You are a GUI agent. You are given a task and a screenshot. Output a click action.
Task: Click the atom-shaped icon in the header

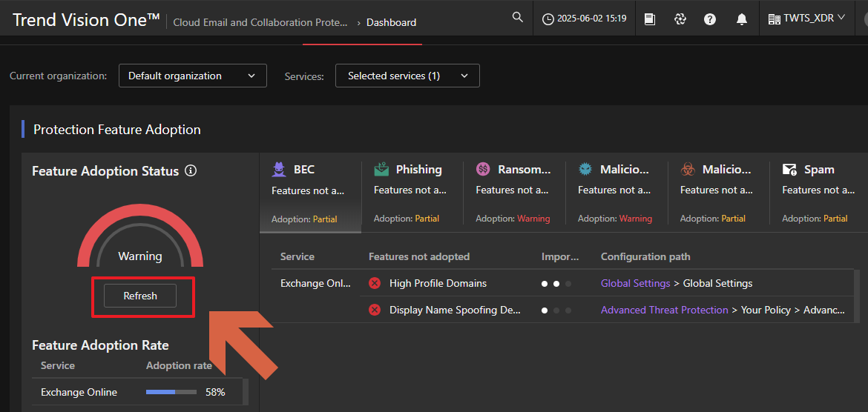coord(680,19)
